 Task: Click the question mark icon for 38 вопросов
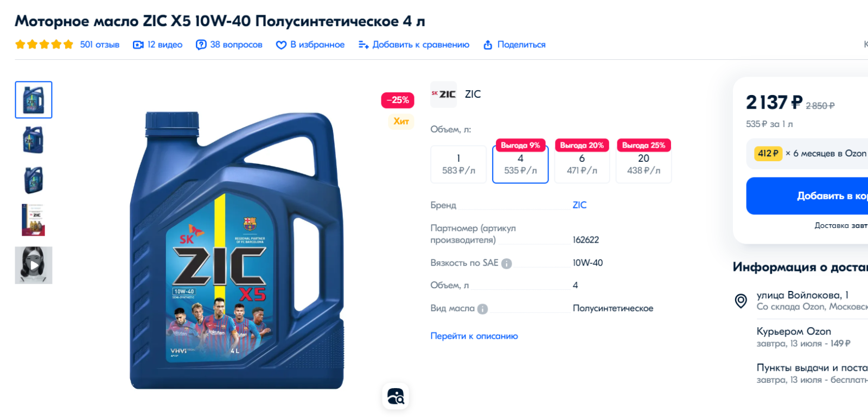pyautogui.click(x=201, y=45)
